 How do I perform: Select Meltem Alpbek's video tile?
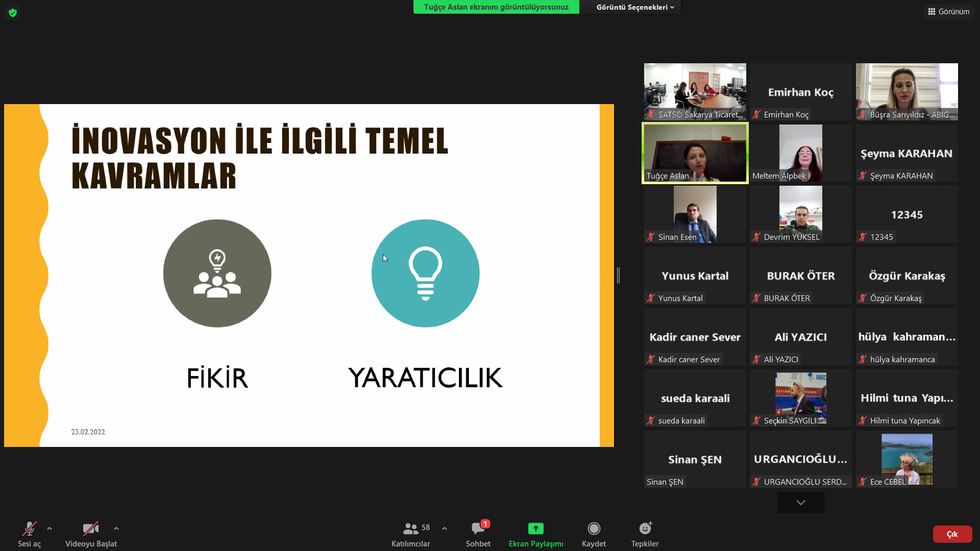coord(800,153)
